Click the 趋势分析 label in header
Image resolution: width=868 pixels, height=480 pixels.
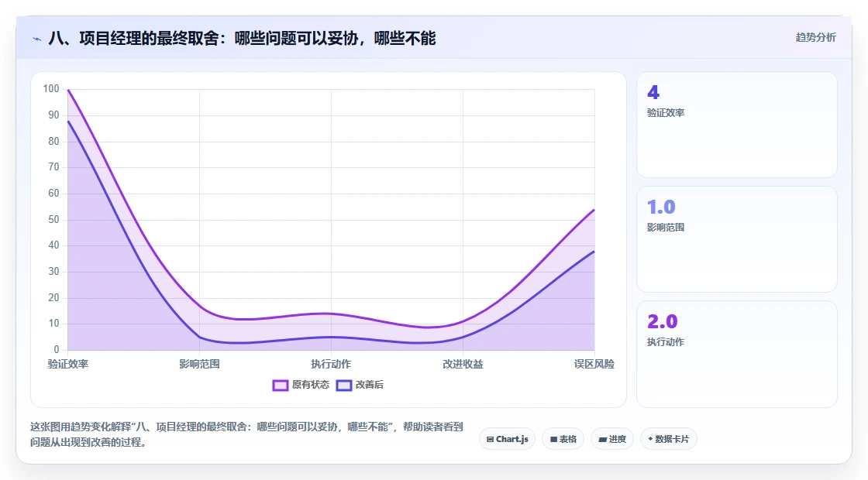(815, 37)
